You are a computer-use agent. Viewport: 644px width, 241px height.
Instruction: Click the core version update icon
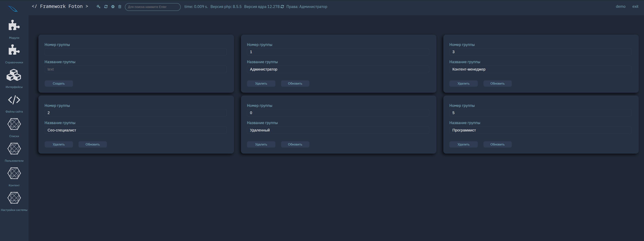click(x=282, y=7)
